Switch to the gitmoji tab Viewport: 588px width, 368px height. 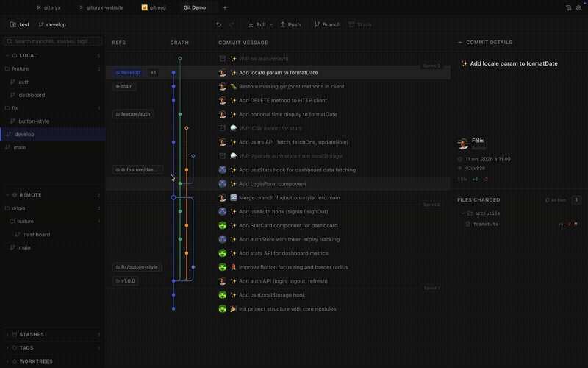tap(154, 7)
